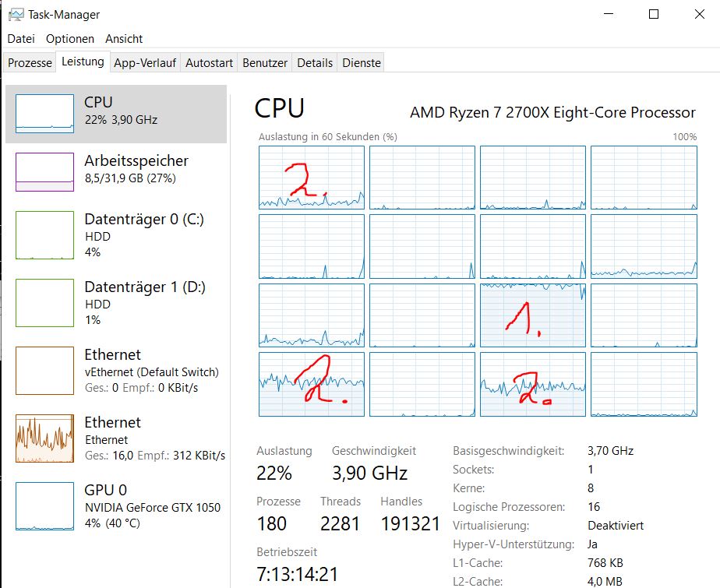Open Datenträger 1 (D:) performance view
The image size is (720, 588).
(44, 303)
